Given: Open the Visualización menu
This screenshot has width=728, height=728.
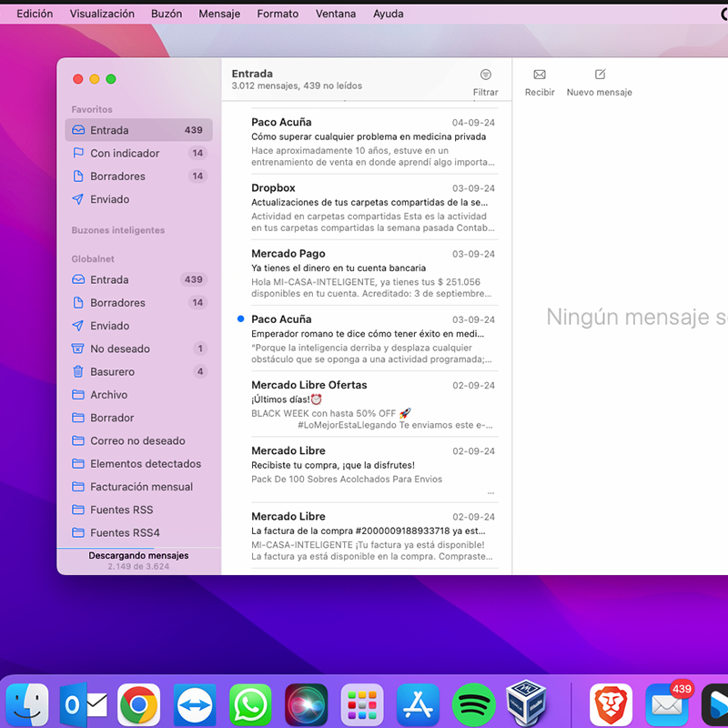Looking at the screenshot, I should click(x=102, y=14).
